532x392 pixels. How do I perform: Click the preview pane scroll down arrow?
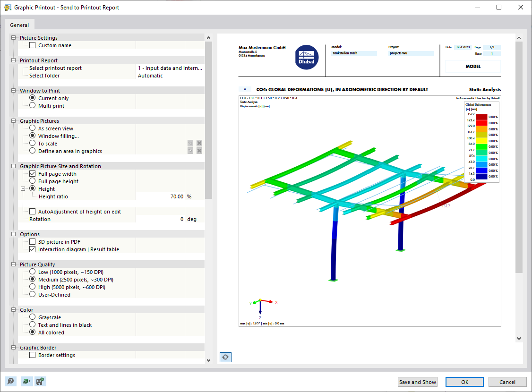[x=519, y=339]
